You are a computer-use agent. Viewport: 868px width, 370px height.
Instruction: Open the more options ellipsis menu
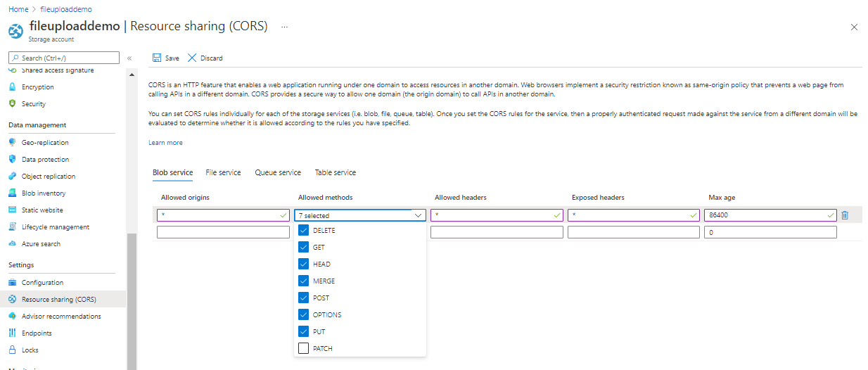click(x=285, y=27)
